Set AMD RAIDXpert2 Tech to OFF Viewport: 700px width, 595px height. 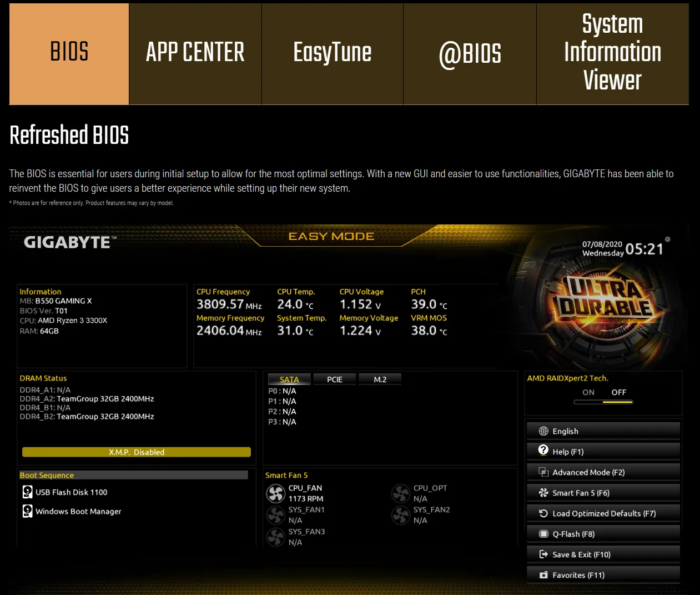[618, 392]
